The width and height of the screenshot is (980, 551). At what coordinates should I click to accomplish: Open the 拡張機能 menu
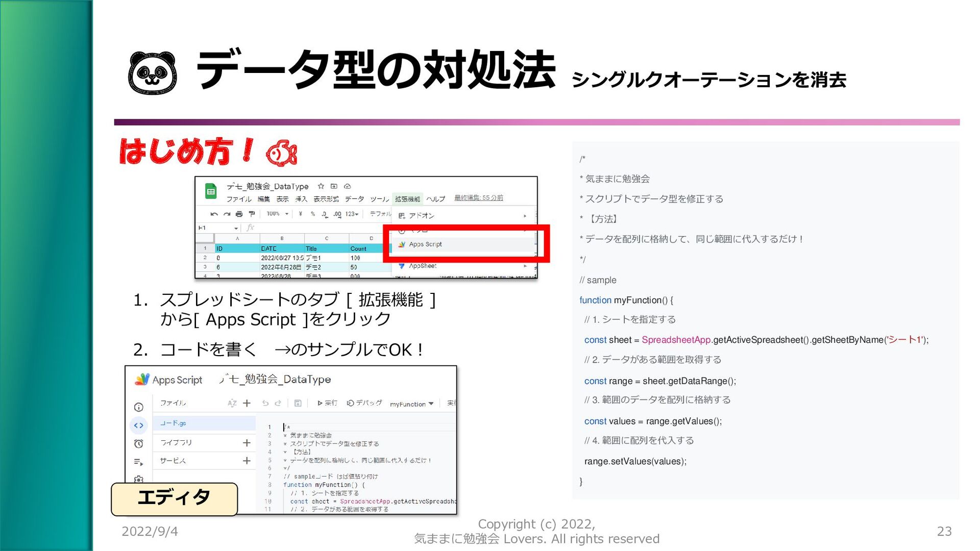(407, 199)
